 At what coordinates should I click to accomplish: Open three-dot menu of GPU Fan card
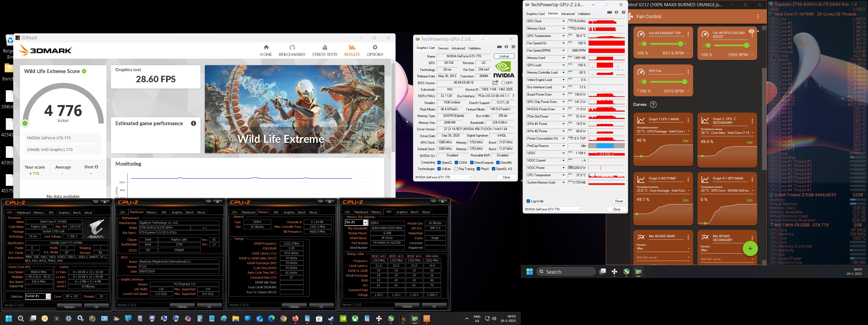(688, 72)
